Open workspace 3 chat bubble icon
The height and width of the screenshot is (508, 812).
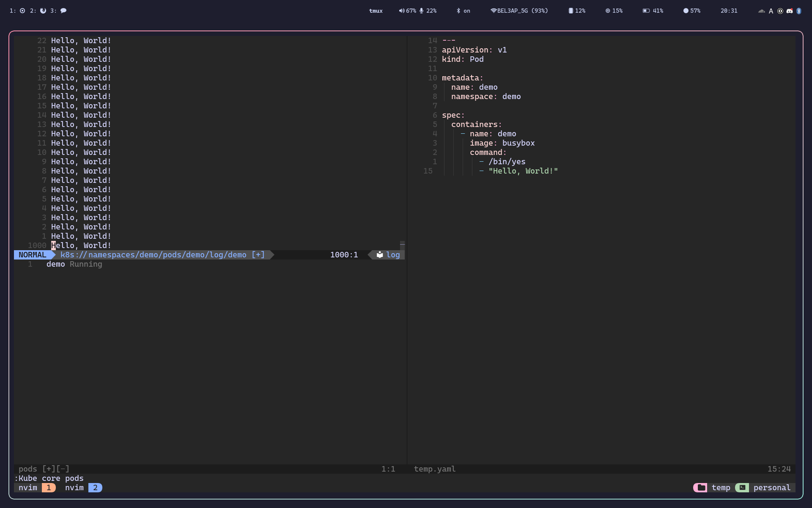(63, 11)
